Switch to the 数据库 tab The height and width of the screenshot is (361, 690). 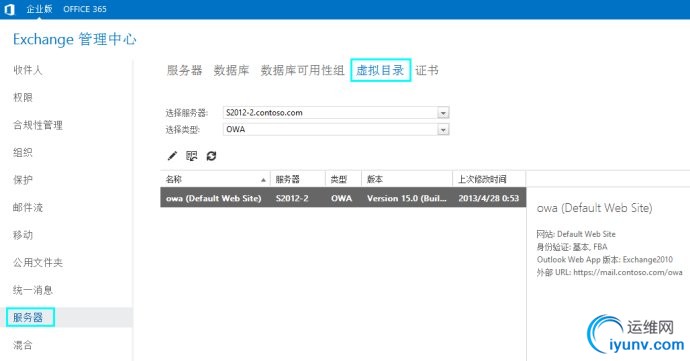coord(231,70)
